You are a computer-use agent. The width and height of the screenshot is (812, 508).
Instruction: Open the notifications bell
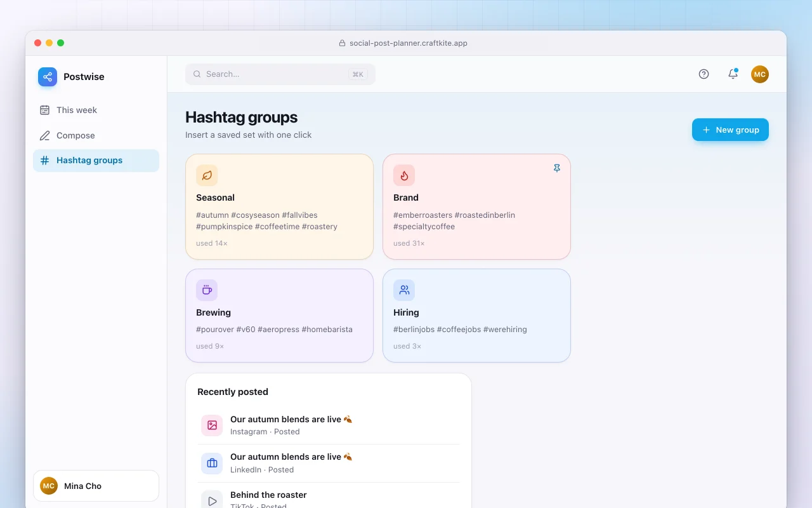tap(733, 74)
